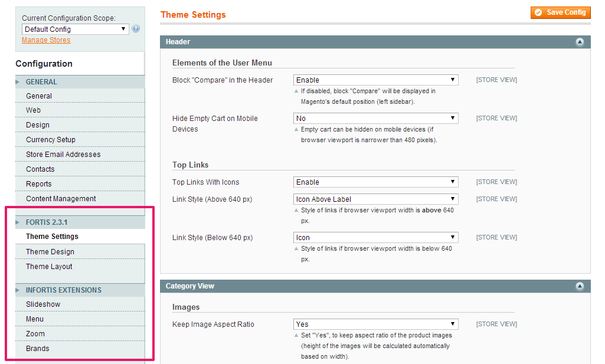This screenshot has height=364, width=605.
Task: Open Hide Empty Cart on Mobile dropdown
Action: click(375, 119)
